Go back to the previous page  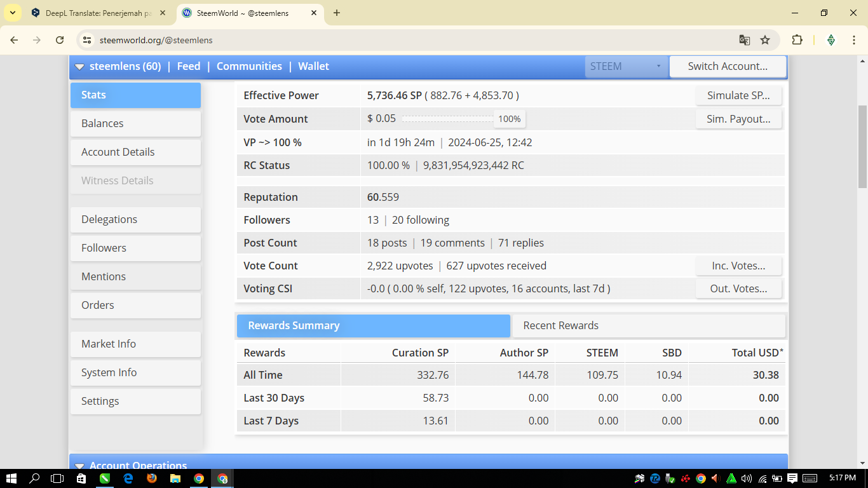click(14, 40)
